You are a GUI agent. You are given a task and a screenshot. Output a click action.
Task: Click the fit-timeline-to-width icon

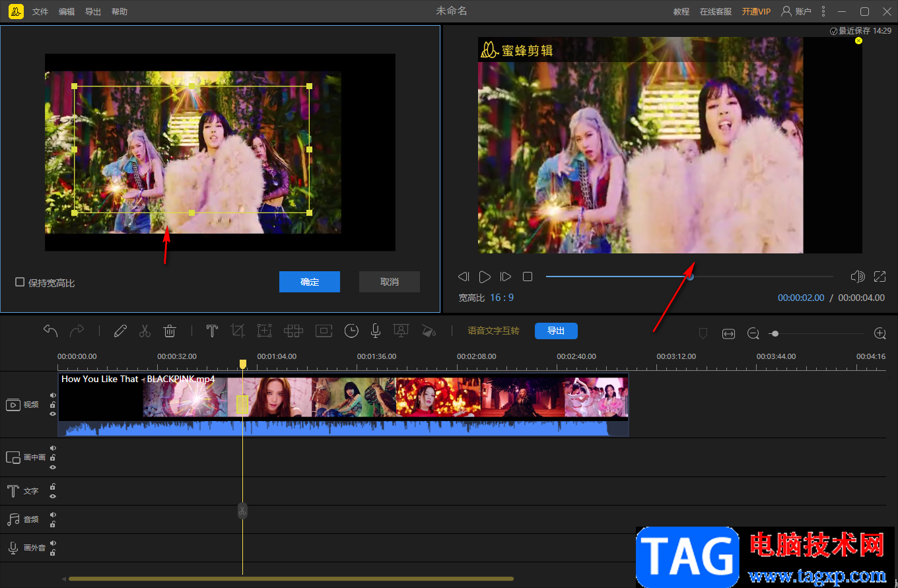(728, 334)
